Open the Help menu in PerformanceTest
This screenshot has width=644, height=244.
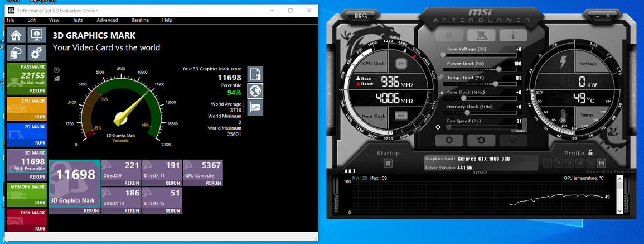[167, 20]
